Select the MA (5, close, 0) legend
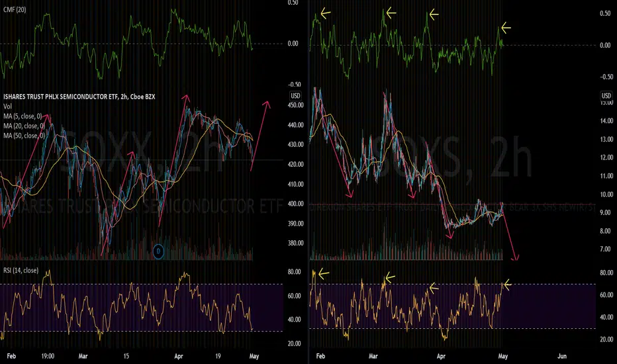 pyautogui.click(x=23, y=116)
